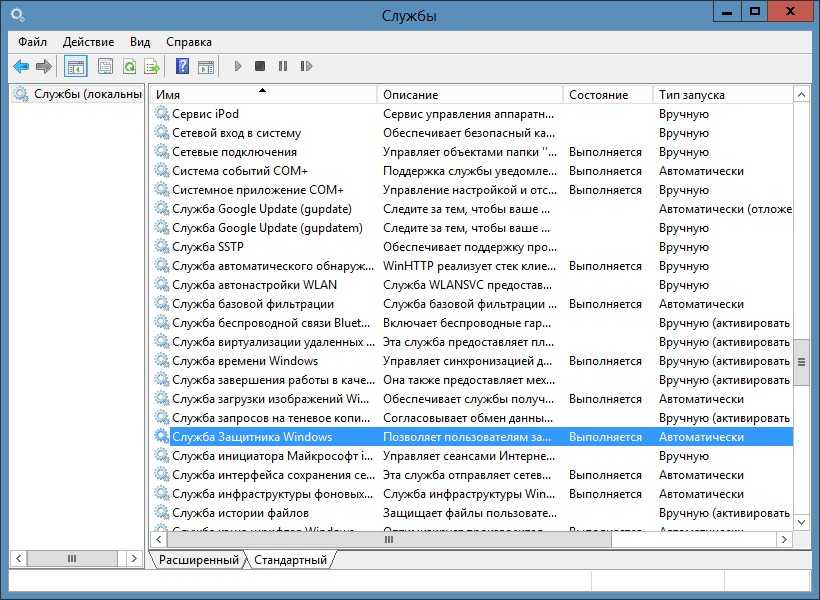The width and height of the screenshot is (820, 600).
Task: Click the green Refresh toolbar icon
Action: (x=129, y=67)
